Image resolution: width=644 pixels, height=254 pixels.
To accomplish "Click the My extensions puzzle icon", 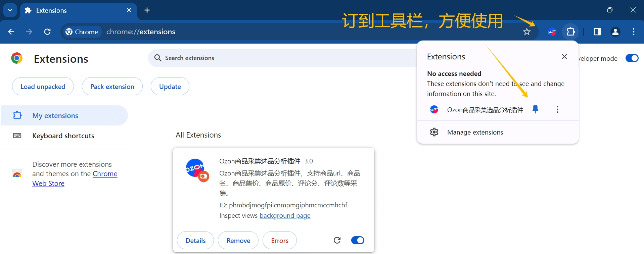I will [x=17, y=115].
